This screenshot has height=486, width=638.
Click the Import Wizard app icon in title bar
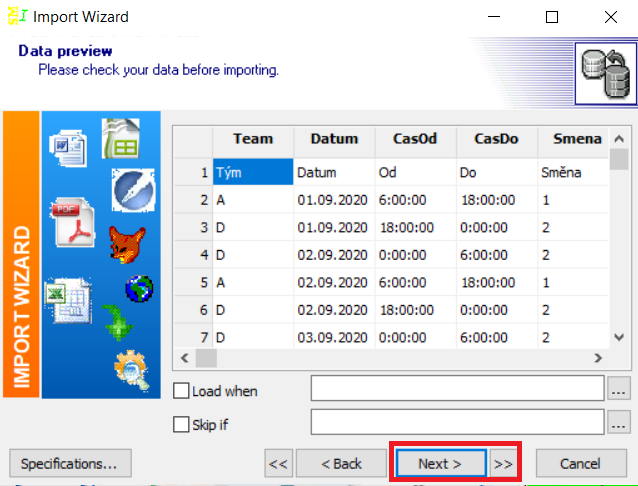(x=17, y=16)
